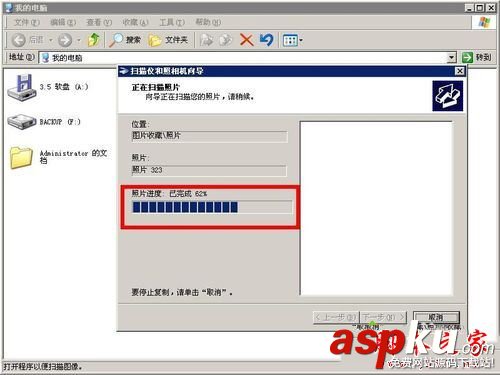Open the Favorites (收藏) menu

pos(135,22)
